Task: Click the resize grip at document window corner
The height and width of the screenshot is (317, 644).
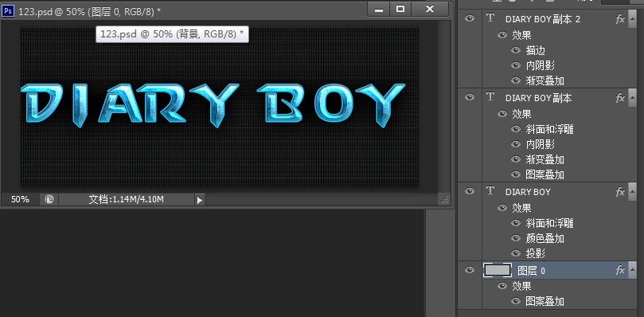Action: pos(445,199)
